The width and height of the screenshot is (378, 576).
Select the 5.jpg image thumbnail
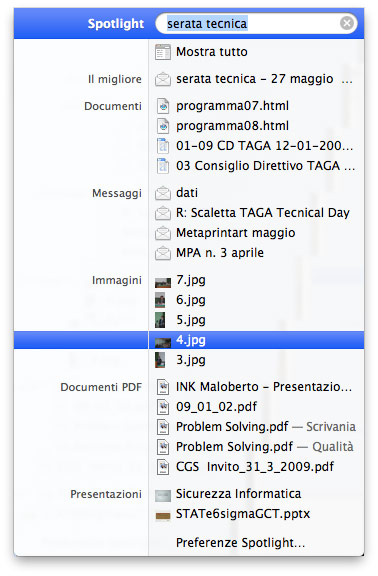[160, 320]
